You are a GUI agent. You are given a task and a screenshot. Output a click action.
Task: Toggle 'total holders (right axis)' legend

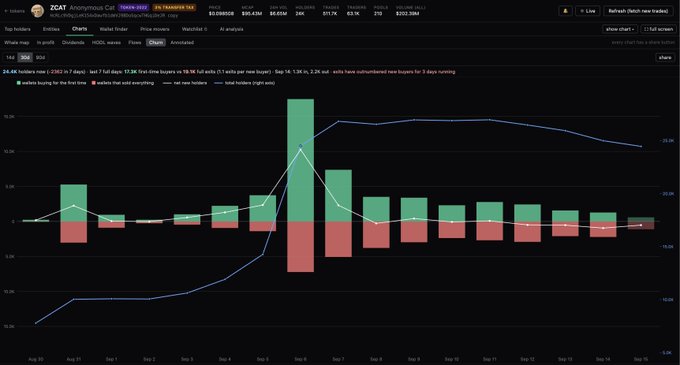tap(244, 83)
